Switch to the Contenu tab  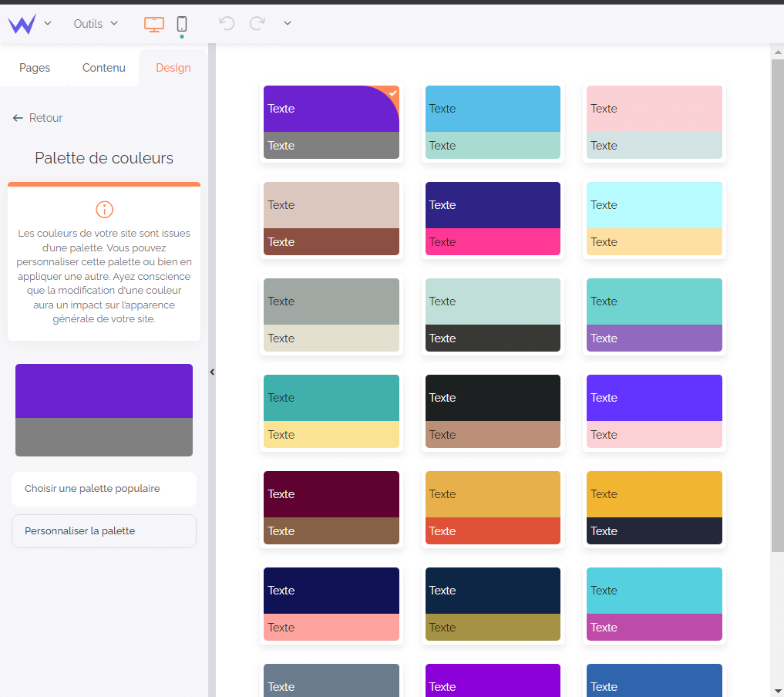coord(103,68)
